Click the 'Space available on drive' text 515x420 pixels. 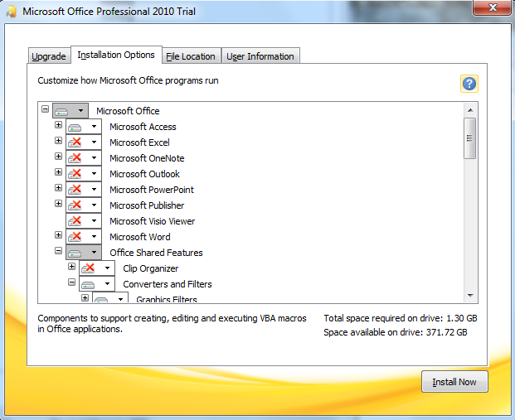[x=396, y=332]
